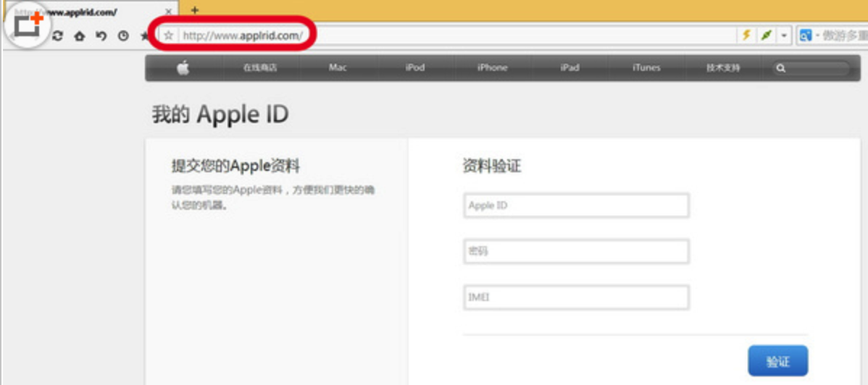Open the iTunes navigation item
Viewport: 868px width, 385px height.
[x=646, y=68]
